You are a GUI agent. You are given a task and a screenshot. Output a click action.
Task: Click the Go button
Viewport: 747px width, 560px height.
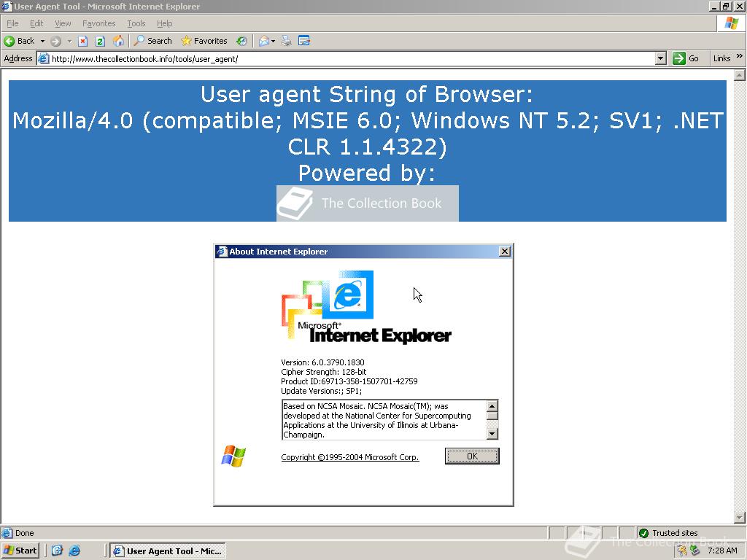686,58
